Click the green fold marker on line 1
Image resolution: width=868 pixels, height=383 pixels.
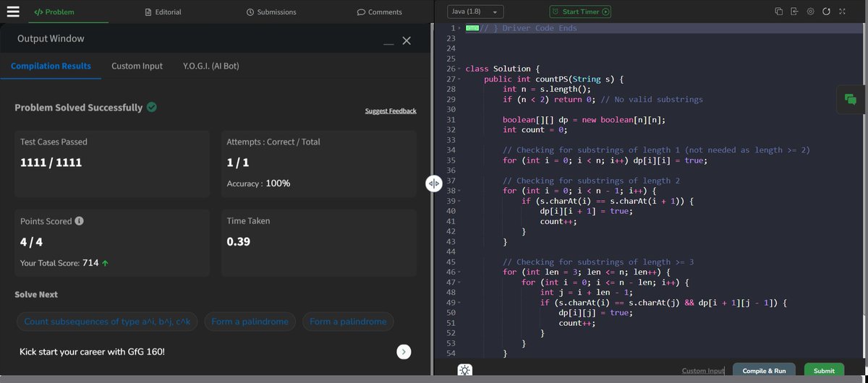[472, 28]
